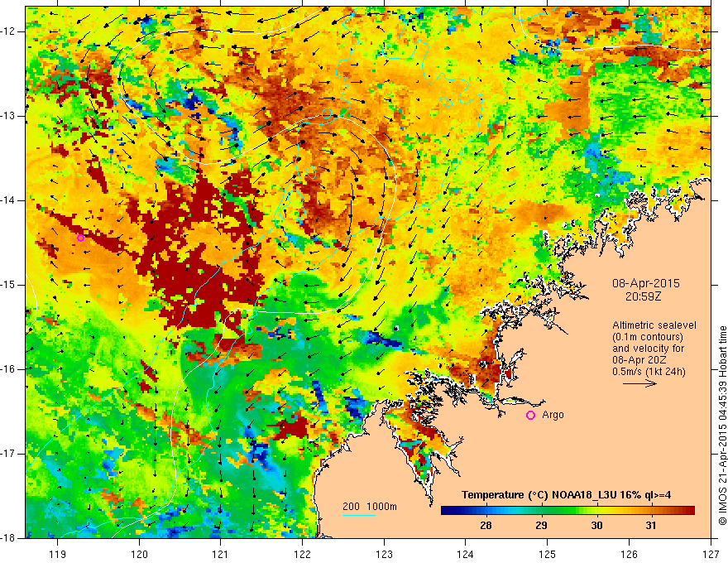Viewport: 728px width, 563px height.
Task: Click the Argo legend circle marker
Action: pyautogui.click(x=530, y=415)
